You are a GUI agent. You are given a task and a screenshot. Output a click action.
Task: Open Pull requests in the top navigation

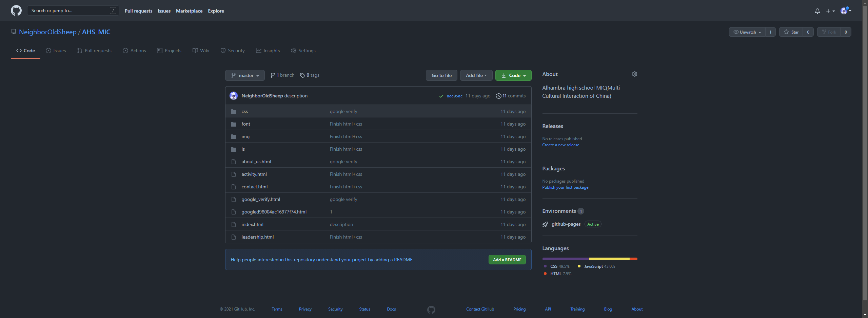(138, 11)
